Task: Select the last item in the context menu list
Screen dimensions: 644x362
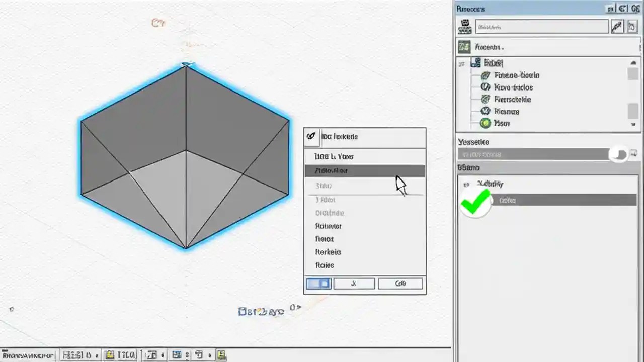Action: [x=325, y=265]
